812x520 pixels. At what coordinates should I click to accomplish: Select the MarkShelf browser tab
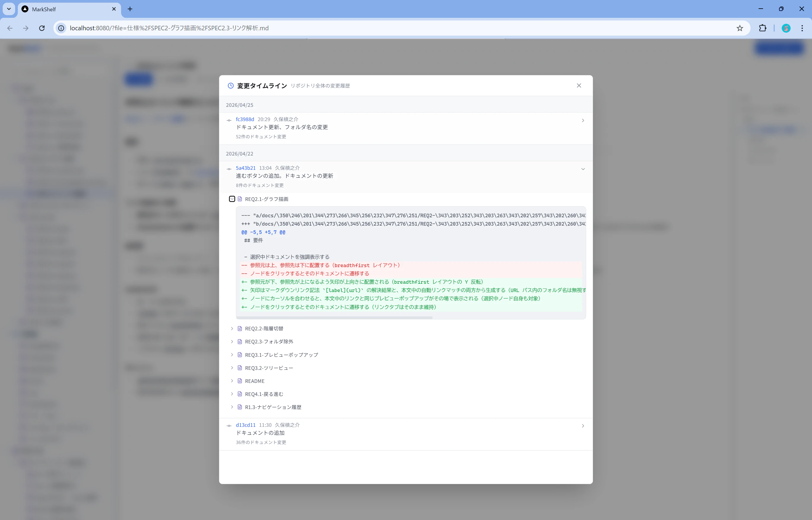tap(68, 9)
